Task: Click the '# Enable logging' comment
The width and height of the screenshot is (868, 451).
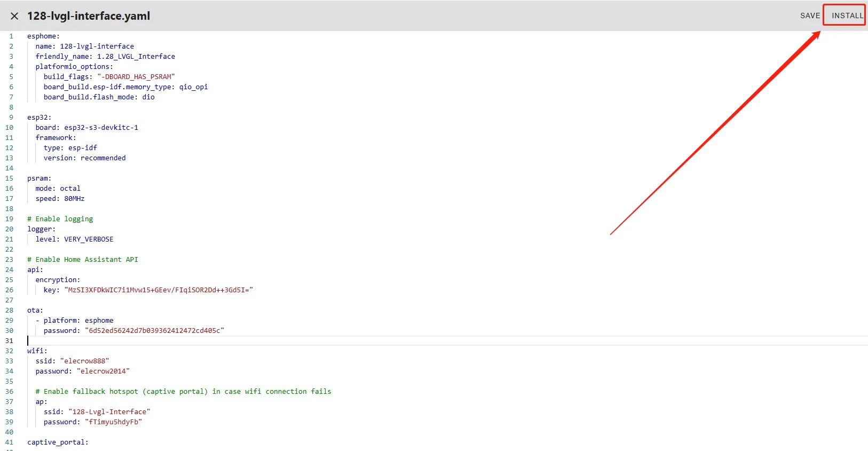Action: coord(60,219)
